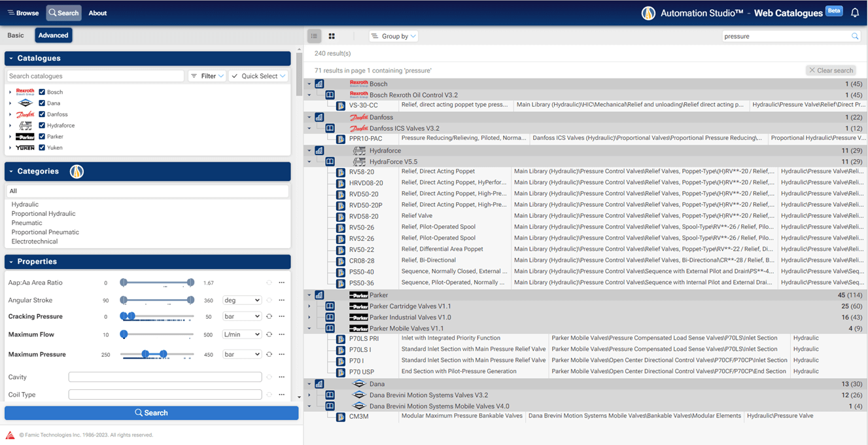Uncheck the Bosch catalogue checkbox

coord(42,92)
